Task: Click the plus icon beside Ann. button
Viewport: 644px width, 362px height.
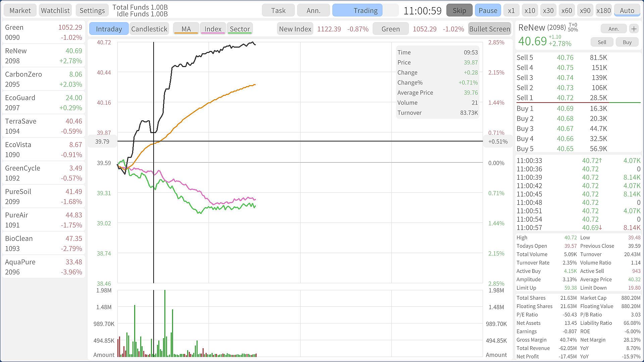Action: coord(634,29)
